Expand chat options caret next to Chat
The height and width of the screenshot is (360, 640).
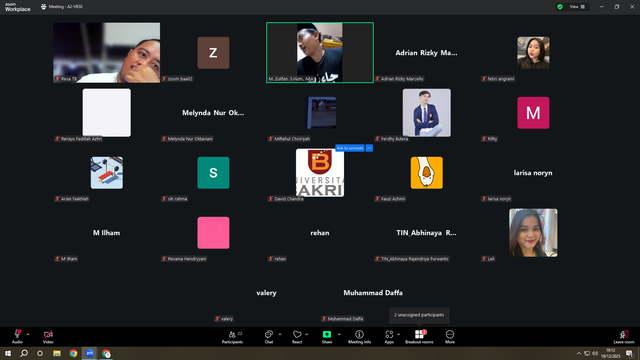pyautogui.click(x=280, y=335)
